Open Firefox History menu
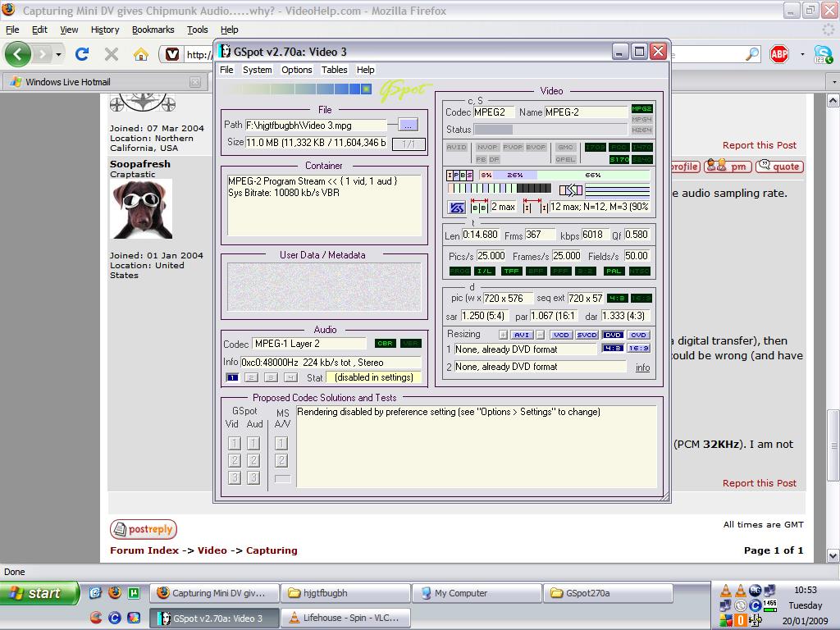Image resolution: width=840 pixels, height=630 pixels. 105,30
